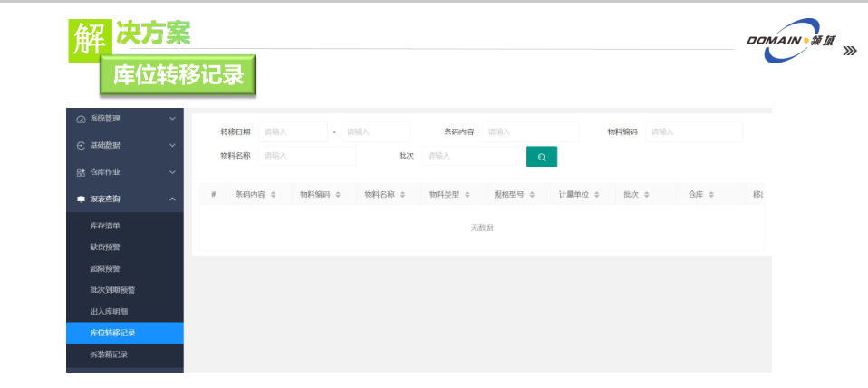Sort by 仓库 column arrows
This screenshot has width=868, height=388.
(711, 195)
